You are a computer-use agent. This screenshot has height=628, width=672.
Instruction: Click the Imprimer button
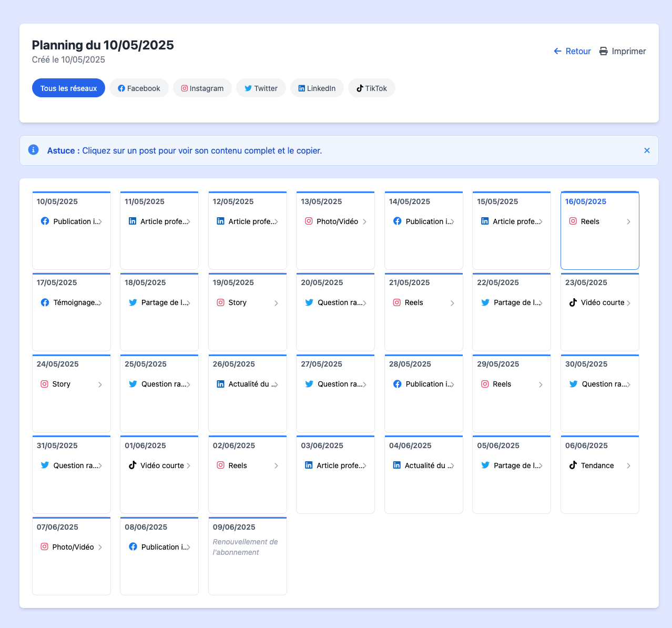pyautogui.click(x=623, y=51)
